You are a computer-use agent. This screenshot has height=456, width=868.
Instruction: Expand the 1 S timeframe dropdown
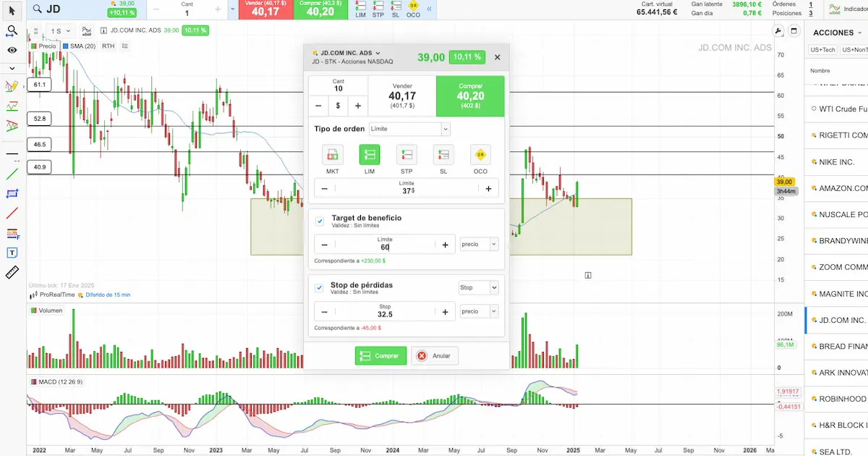61,31
